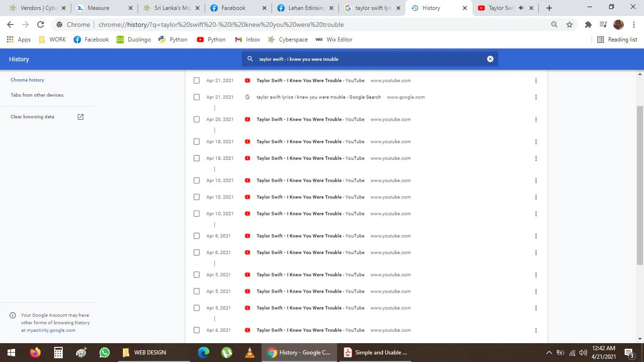The image size is (644, 362).
Task: Switch to the Sri Lanka's Mo tab
Action: pos(172,8)
